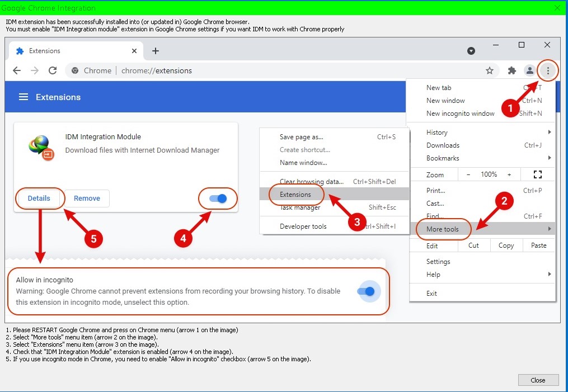Select Clear browsing data... item

[x=334, y=182]
